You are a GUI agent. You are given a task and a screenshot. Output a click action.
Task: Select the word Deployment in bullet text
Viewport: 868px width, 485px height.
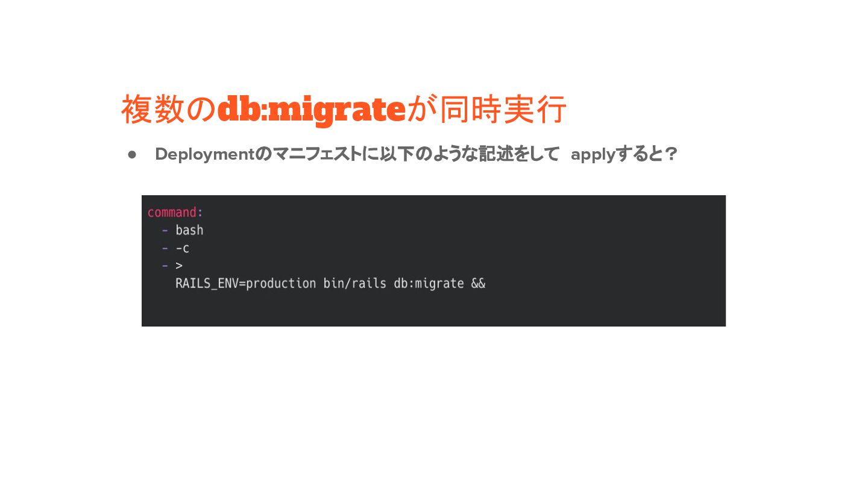point(206,154)
